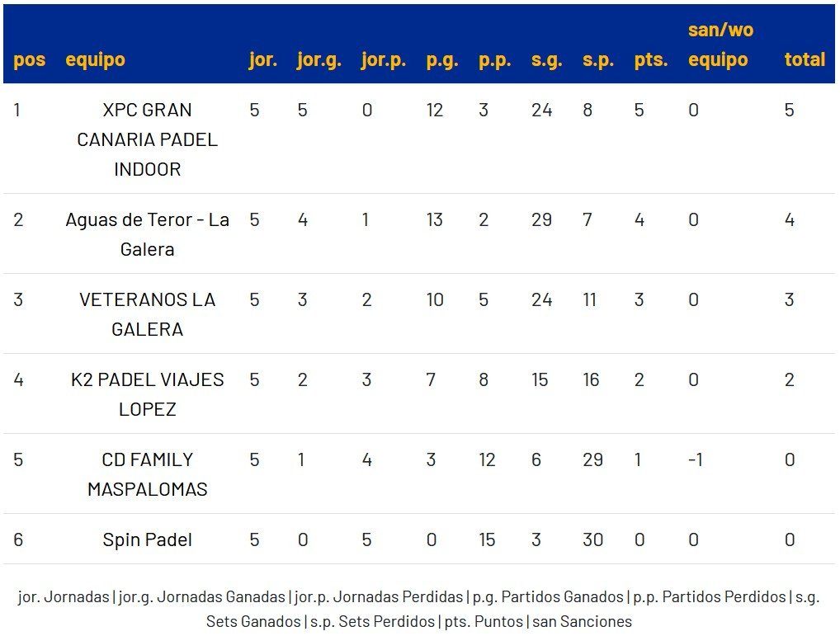Click the CD FAMILY MASPALOMAS team name
840x636 pixels.
[x=147, y=474]
